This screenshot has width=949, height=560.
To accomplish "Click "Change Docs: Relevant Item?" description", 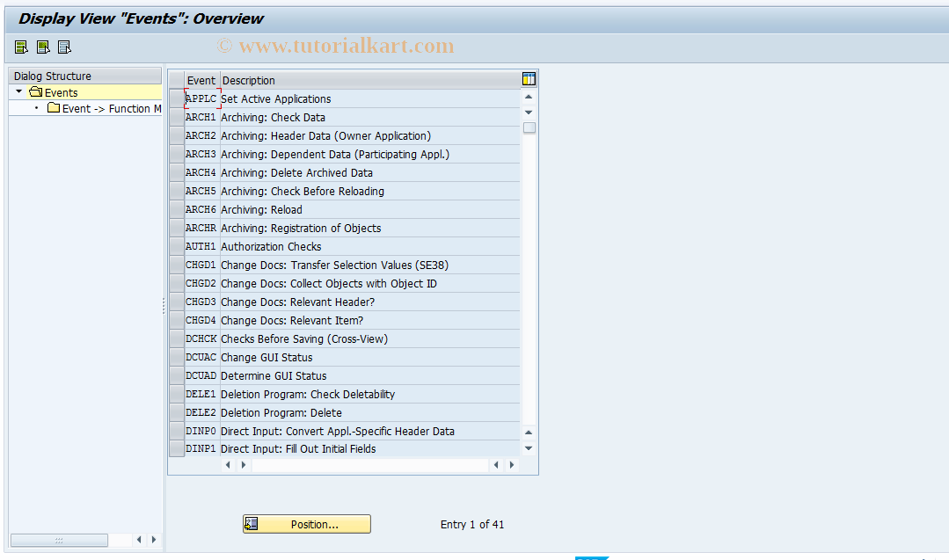I will (x=292, y=321).
